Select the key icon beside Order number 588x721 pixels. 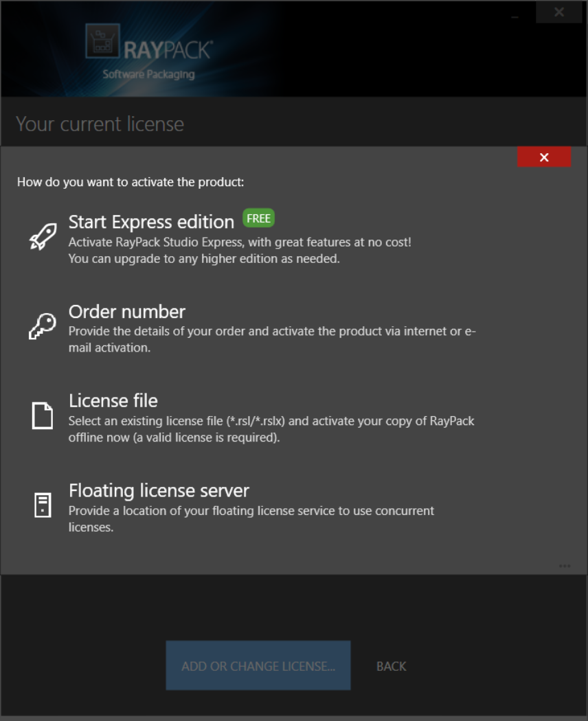[42, 325]
